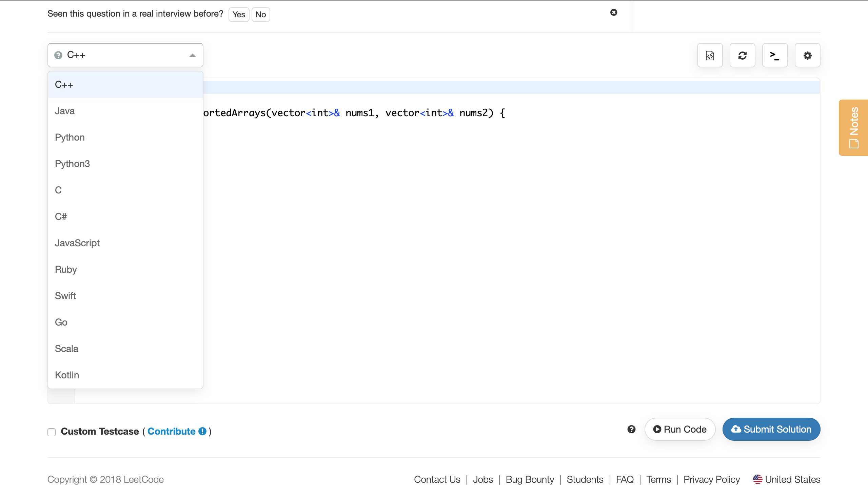Answer Yes to interview question
The image size is (868, 500).
pyautogui.click(x=238, y=15)
